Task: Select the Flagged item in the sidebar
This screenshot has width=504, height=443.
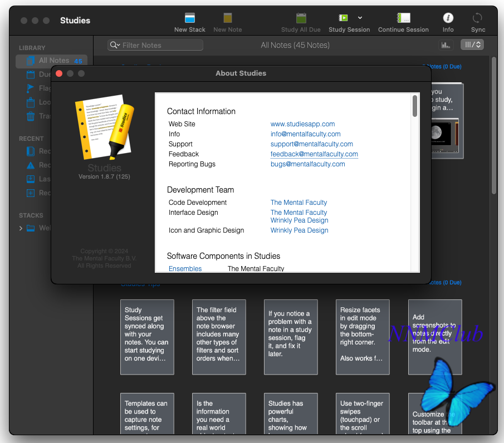Action: click(31, 88)
